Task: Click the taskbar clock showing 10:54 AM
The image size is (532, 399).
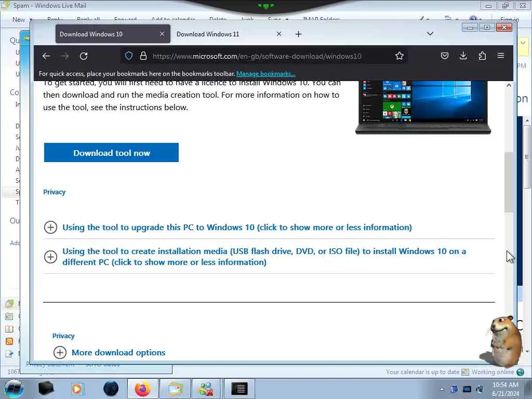Action: coord(505,389)
